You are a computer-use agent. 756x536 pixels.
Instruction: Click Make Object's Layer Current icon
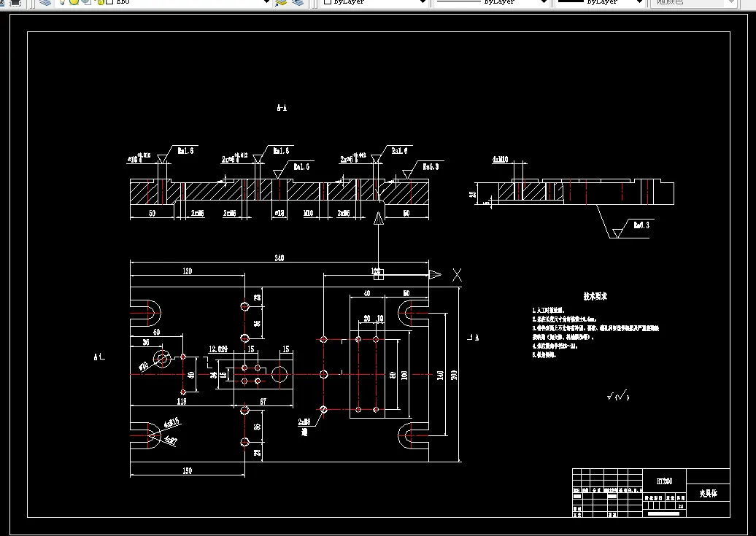[281, 2]
